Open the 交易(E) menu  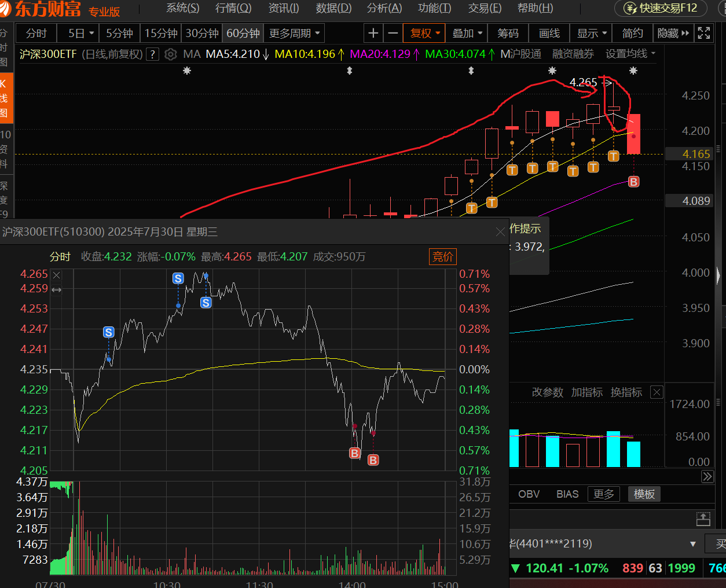(x=485, y=8)
